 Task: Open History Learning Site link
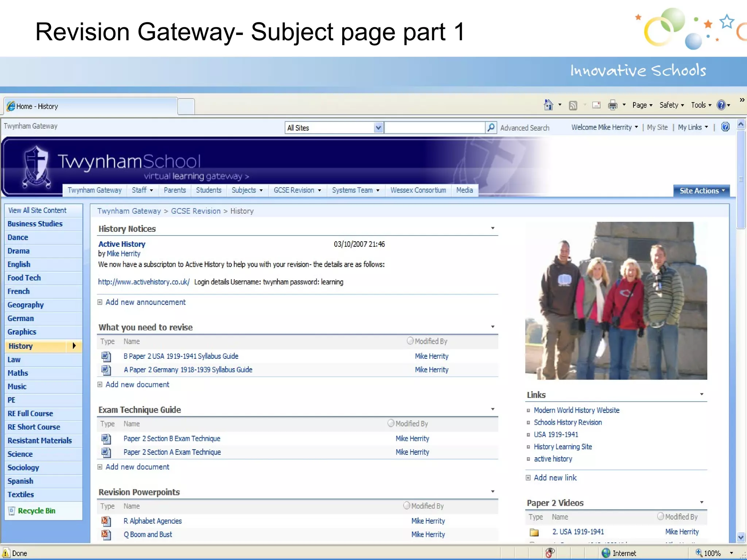click(563, 447)
